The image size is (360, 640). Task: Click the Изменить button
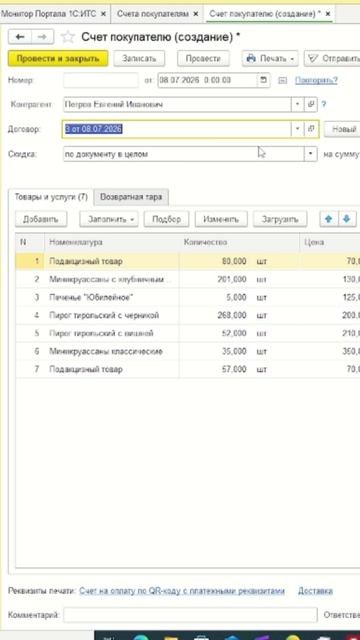pyautogui.click(x=221, y=219)
